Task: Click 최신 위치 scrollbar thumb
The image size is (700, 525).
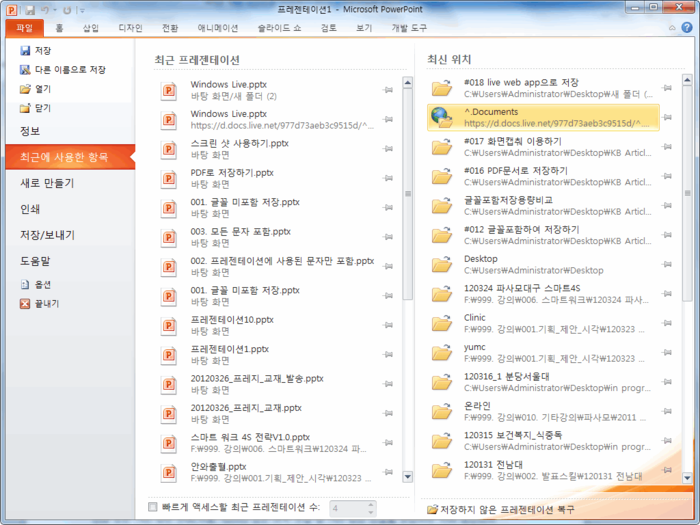Action: pyautogui.click(x=687, y=194)
